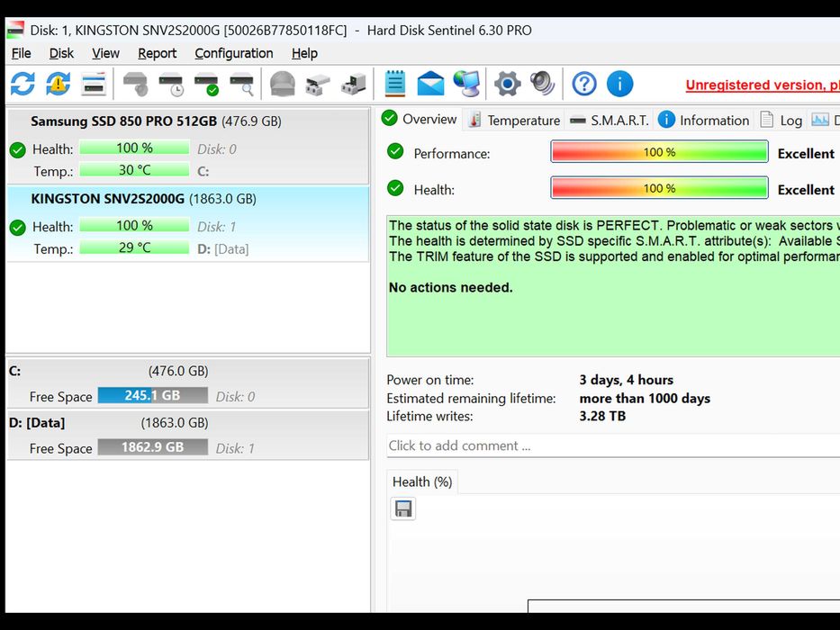Click the save floppy icon under Health (%)
Viewport: 840px width, 630px height.
402,508
